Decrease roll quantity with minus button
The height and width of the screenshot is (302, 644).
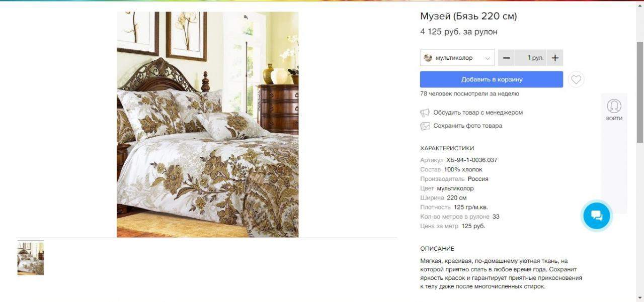point(506,58)
